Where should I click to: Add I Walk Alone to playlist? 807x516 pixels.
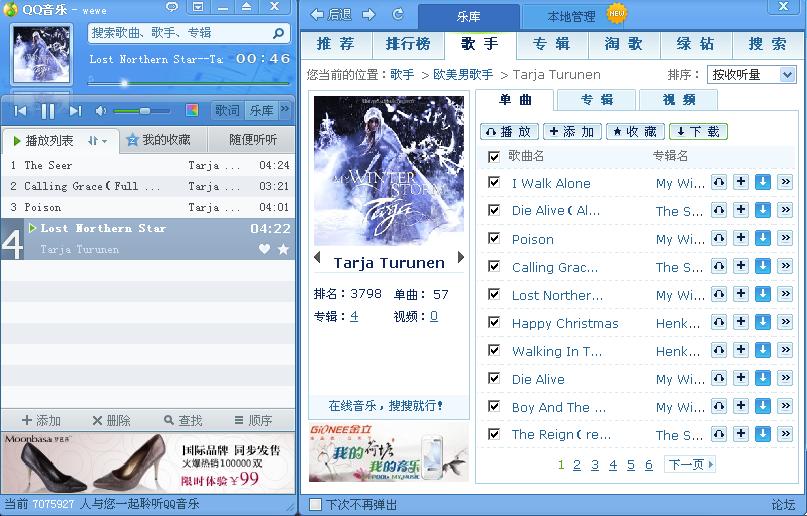(x=741, y=182)
